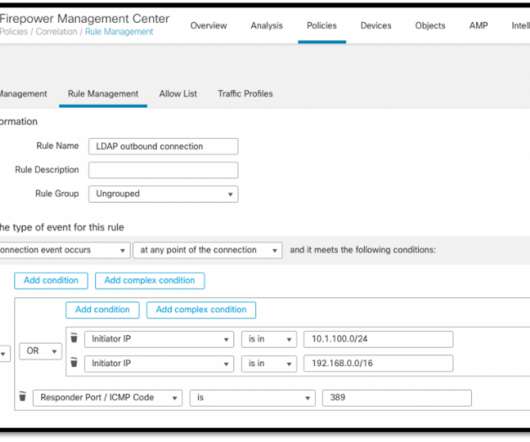Switch to the Rule Management tab
Viewport: 530px width, 442px height.
click(x=103, y=94)
